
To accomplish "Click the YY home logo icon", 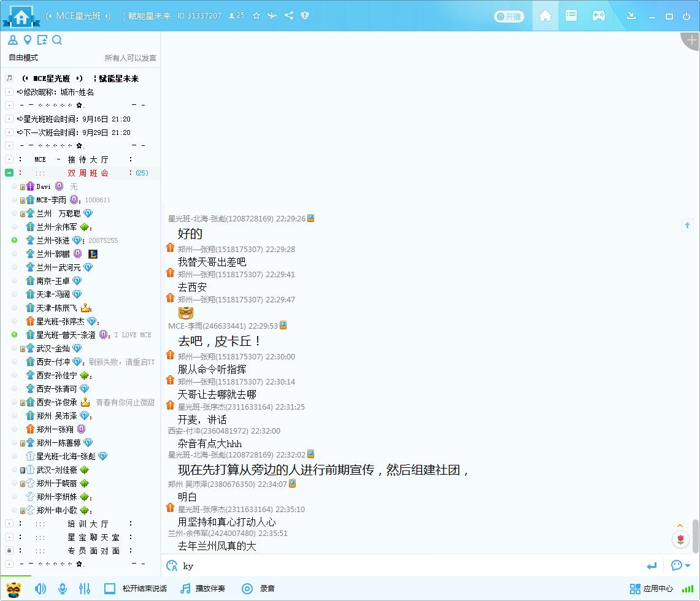I will pos(20,16).
